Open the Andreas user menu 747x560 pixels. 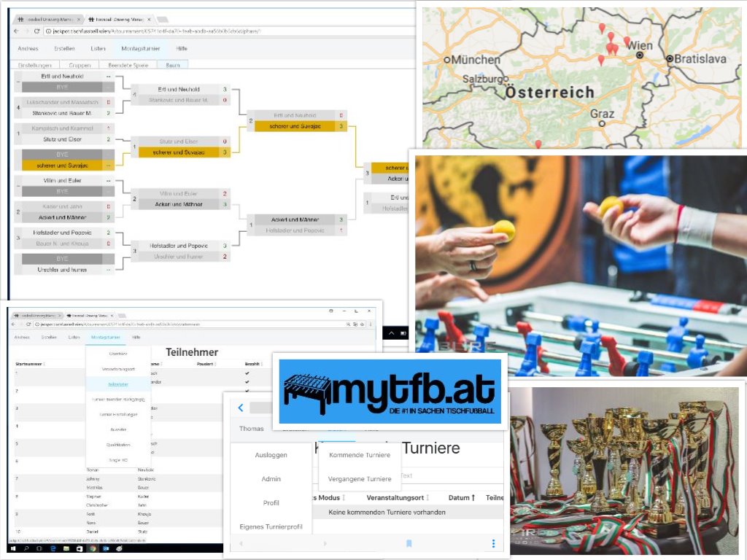[28, 49]
